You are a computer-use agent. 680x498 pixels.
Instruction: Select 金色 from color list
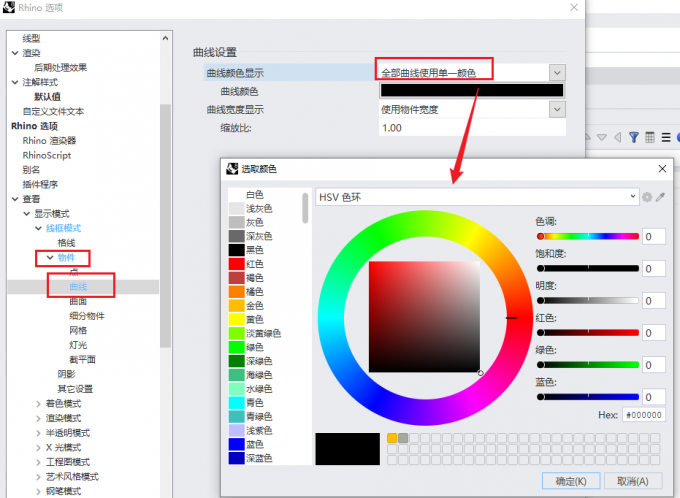255,305
